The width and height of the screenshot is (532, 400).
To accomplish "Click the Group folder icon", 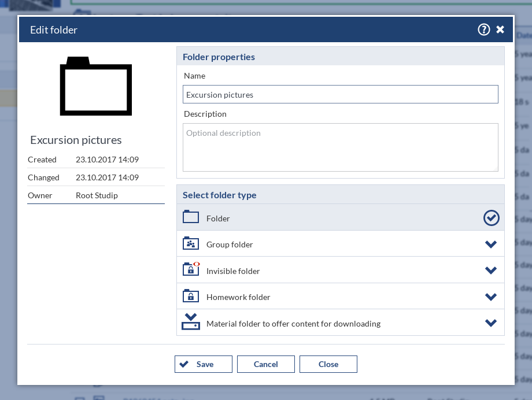I will (x=191, y=243).
